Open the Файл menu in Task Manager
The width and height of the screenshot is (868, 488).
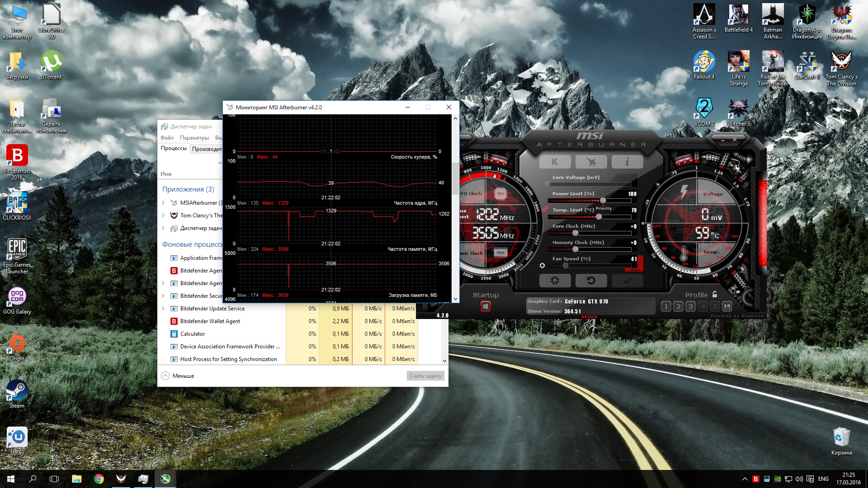[167, 138]
